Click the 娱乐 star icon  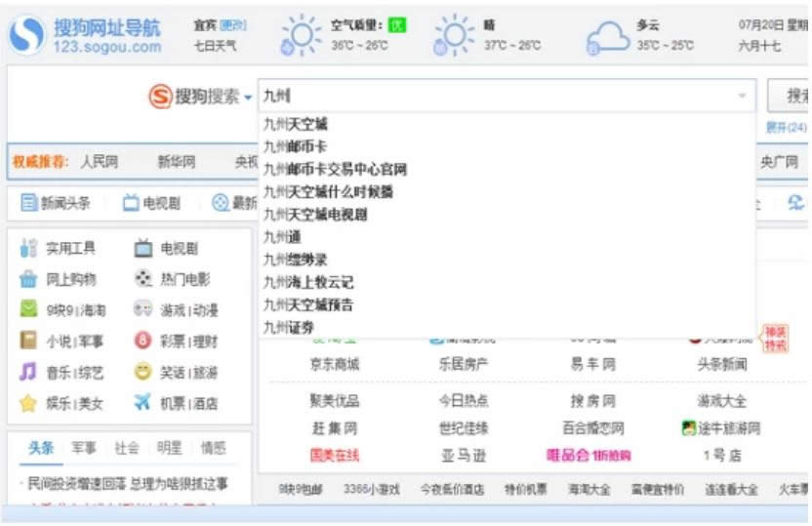coord(28,402)
